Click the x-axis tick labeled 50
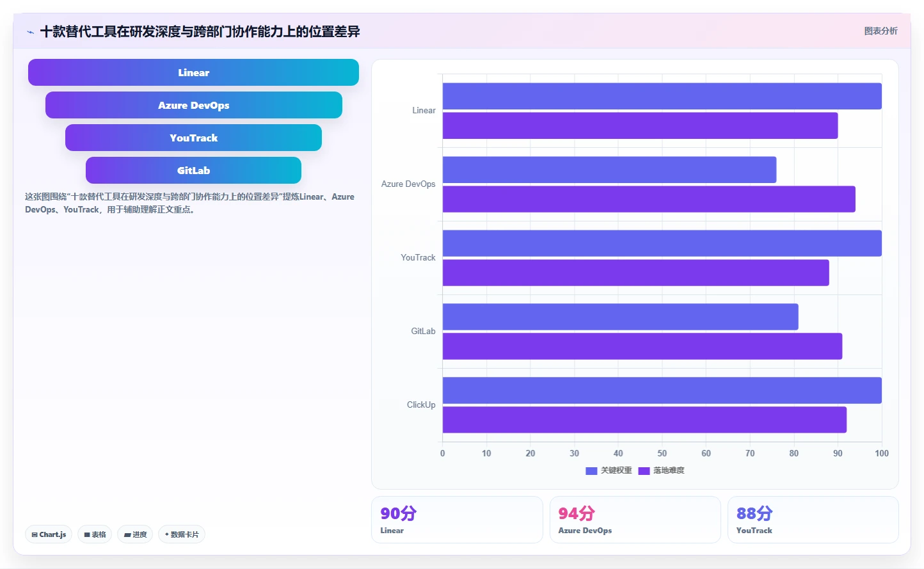 662,453
